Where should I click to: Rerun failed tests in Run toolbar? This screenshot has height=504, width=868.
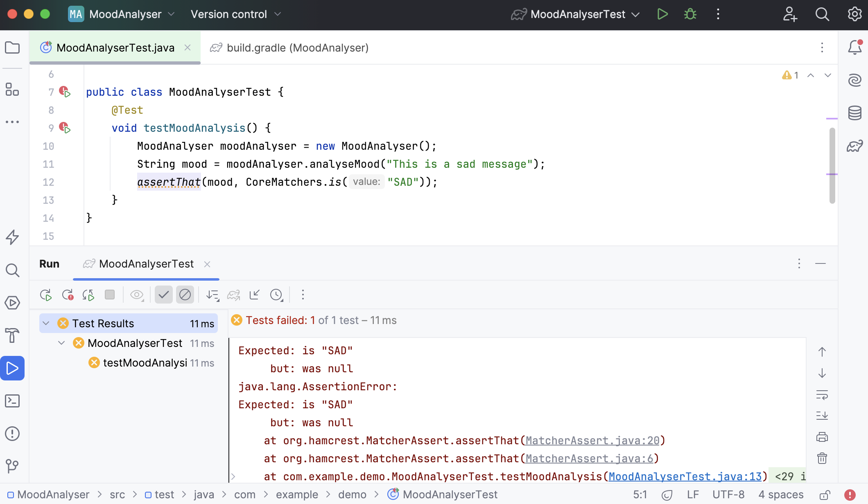(x=68, y=295)
